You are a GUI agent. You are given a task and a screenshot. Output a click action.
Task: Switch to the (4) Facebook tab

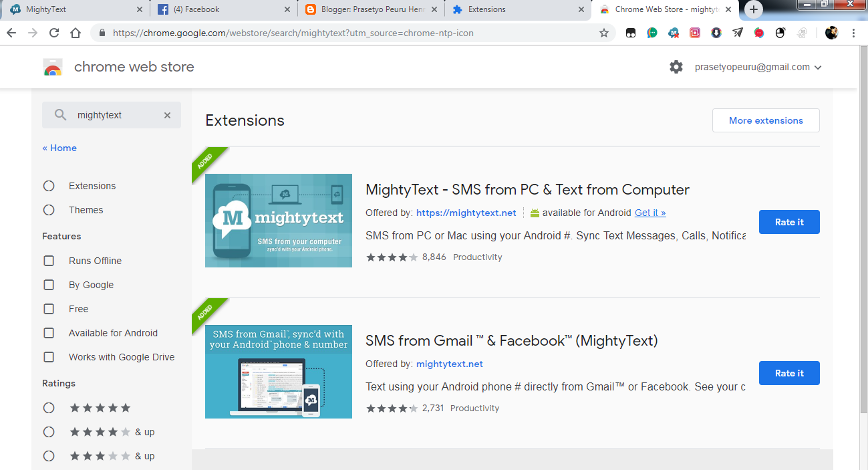[224, 9]
